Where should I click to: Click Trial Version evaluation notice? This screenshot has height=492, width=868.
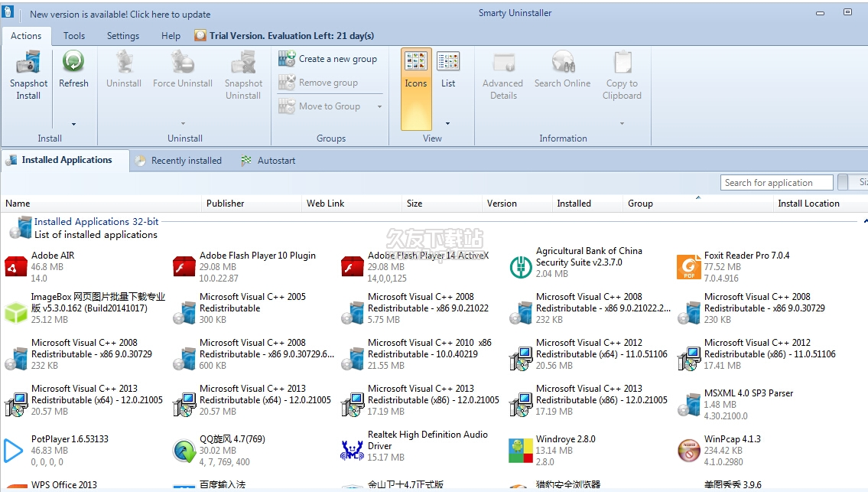pos(284,35)
